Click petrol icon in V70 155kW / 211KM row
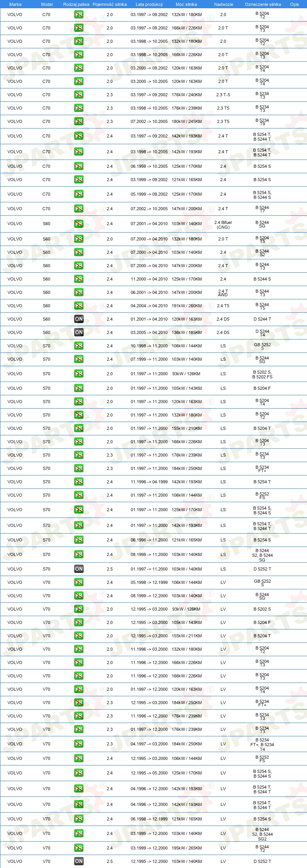This screenshot has width=307, height=868. pyautogui.click(x=79, y=636)
